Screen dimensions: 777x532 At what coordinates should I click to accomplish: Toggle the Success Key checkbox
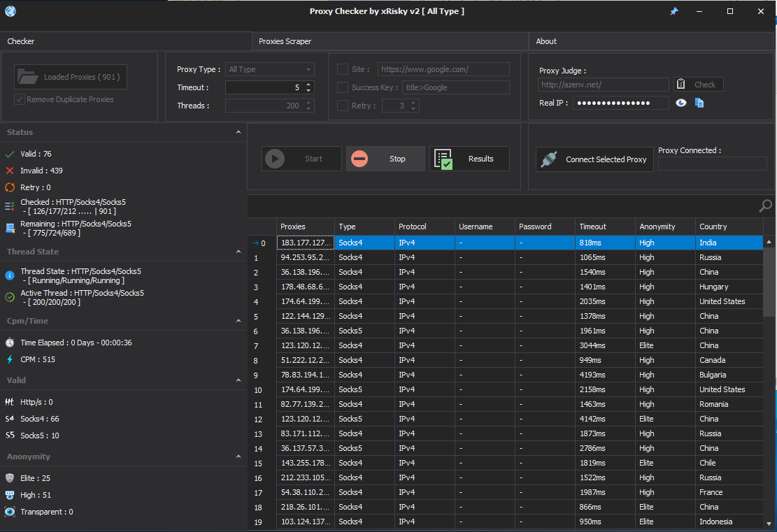(x=343, y=87)
